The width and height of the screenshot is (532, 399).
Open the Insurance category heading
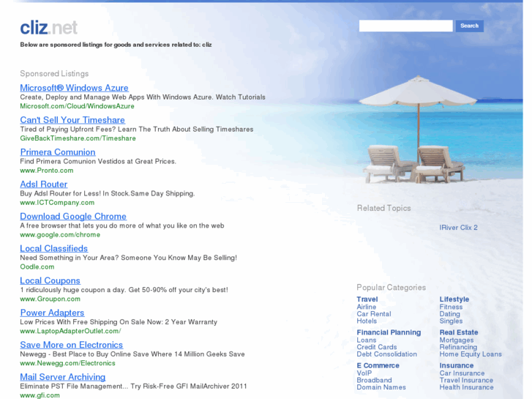pos(457,366)
